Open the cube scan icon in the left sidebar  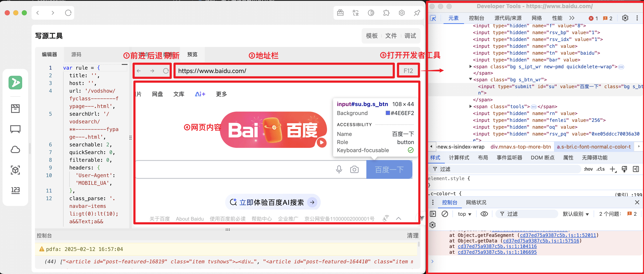tap(15, 170)
